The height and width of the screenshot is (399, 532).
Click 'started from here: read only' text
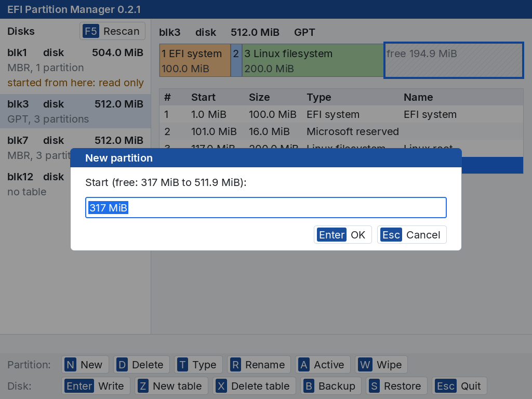[75, 83]
